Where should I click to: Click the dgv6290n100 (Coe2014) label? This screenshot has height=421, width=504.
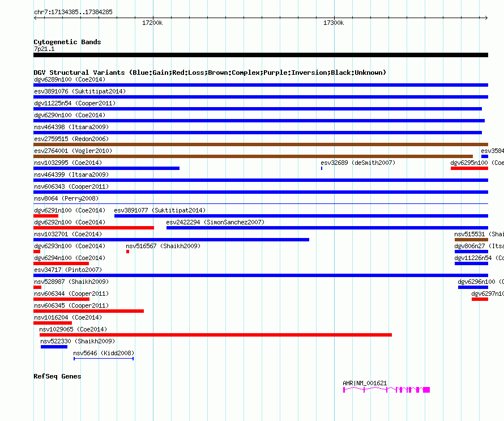coord(70,115)
